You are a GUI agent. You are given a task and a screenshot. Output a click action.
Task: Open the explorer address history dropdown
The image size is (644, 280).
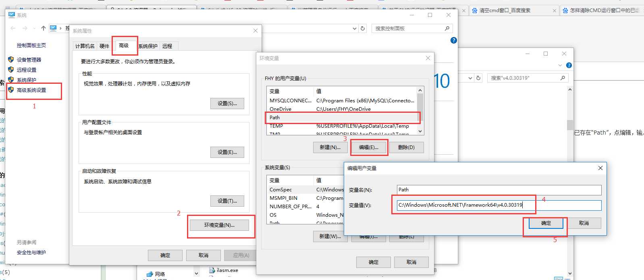470,78
